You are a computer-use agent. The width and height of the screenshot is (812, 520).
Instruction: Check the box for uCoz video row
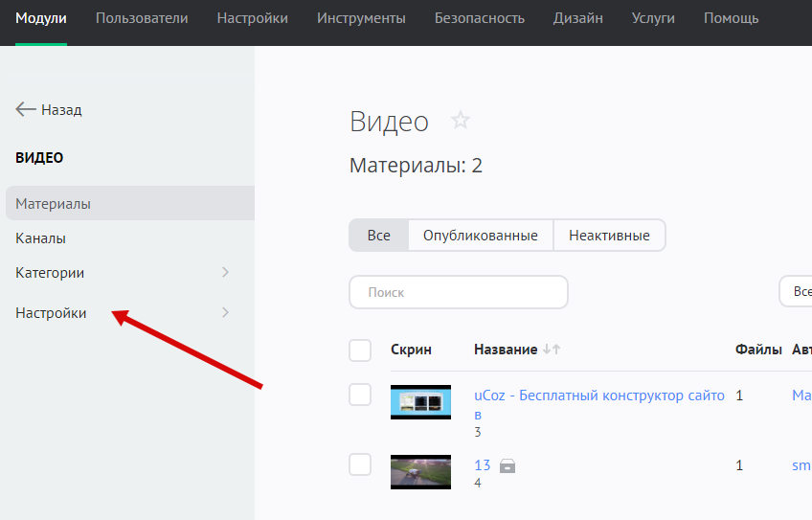point(360,394)
